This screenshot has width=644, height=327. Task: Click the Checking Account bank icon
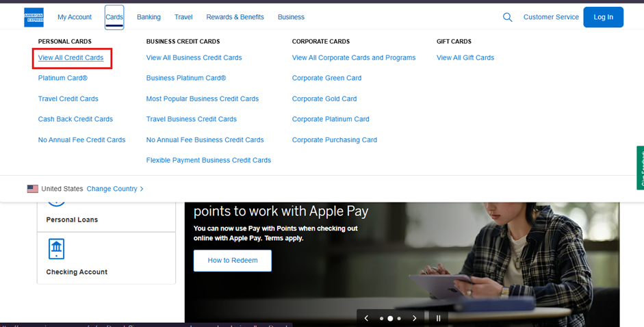(56, 248)
